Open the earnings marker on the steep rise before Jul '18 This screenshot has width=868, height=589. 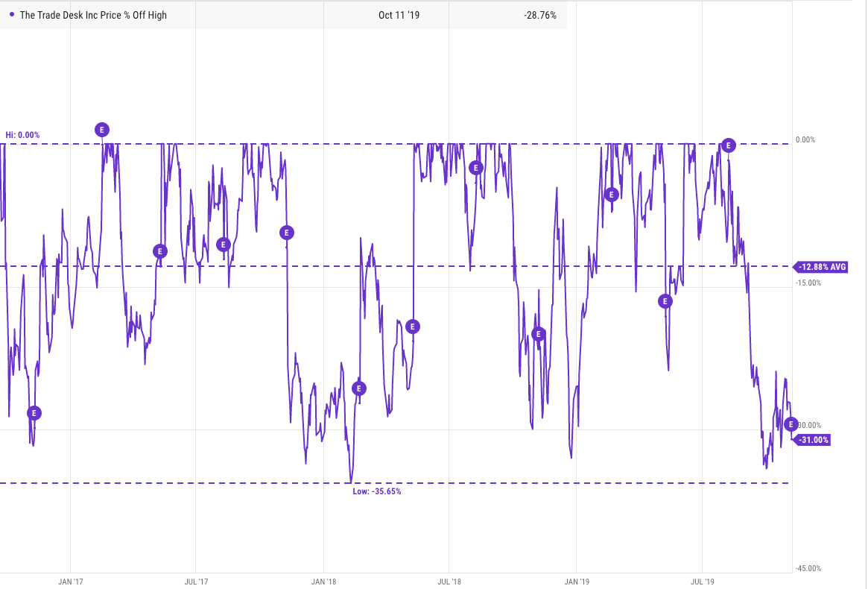pyautogui.click(x=413, y=327)
